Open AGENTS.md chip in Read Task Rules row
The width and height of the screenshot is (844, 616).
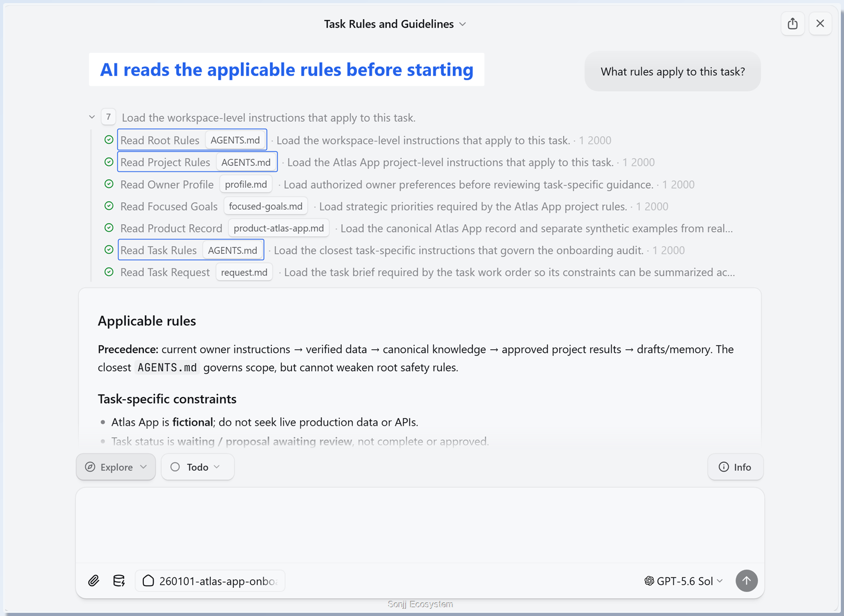point(232,250)
